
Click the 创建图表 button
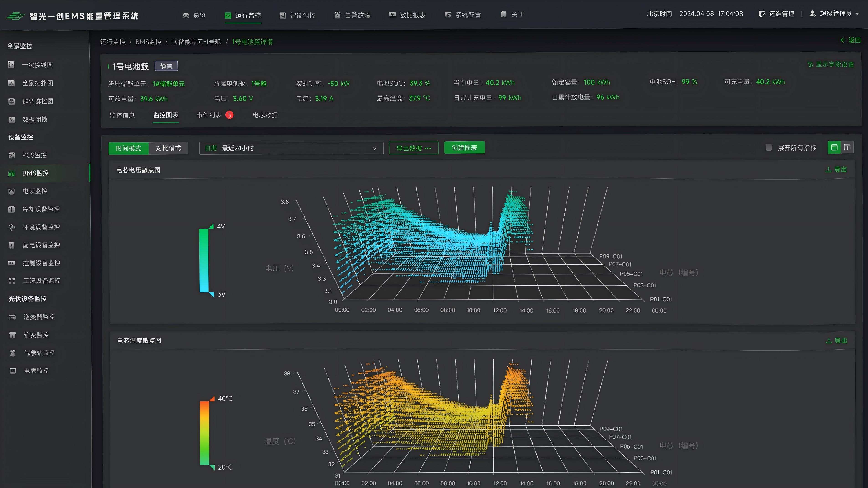click(464, 147)
